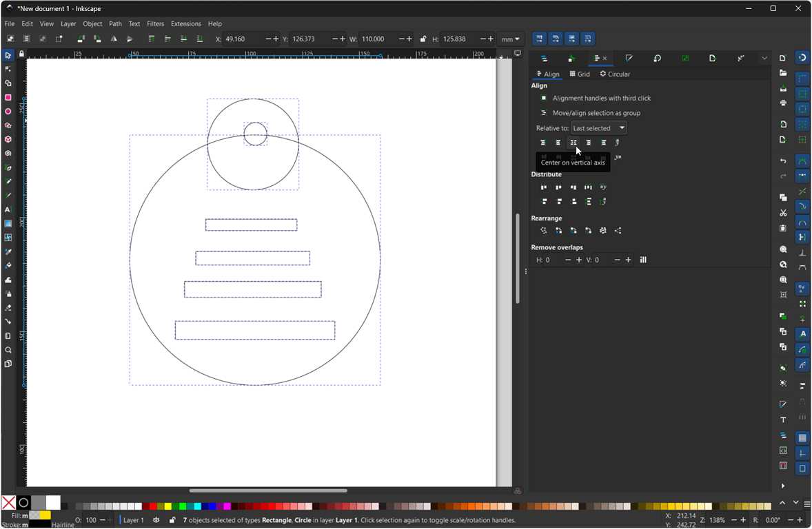Open the Layer 1 selector
This screenshot has height=529, width=812.
click(133, 519)
